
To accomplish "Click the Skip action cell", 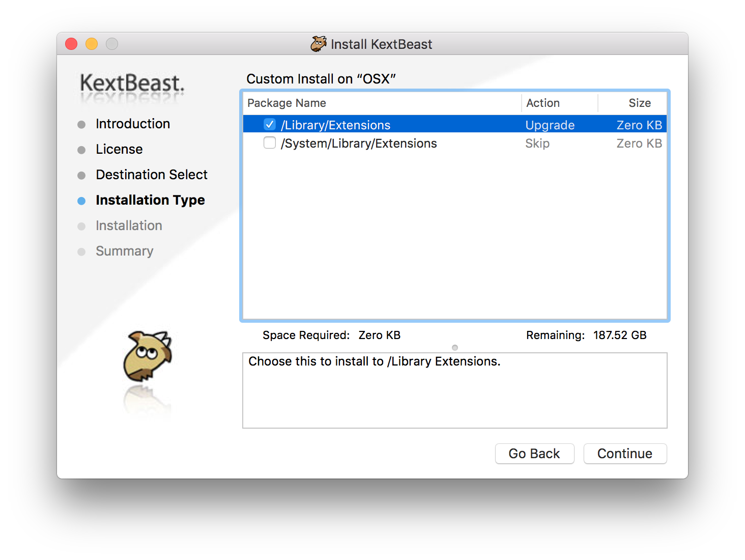I will pos(537,144).
